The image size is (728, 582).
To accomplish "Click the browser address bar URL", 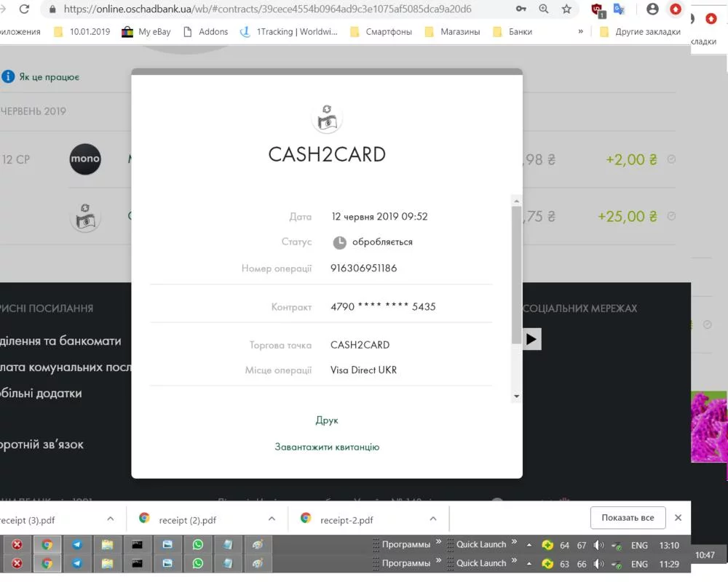I will 267,9.
